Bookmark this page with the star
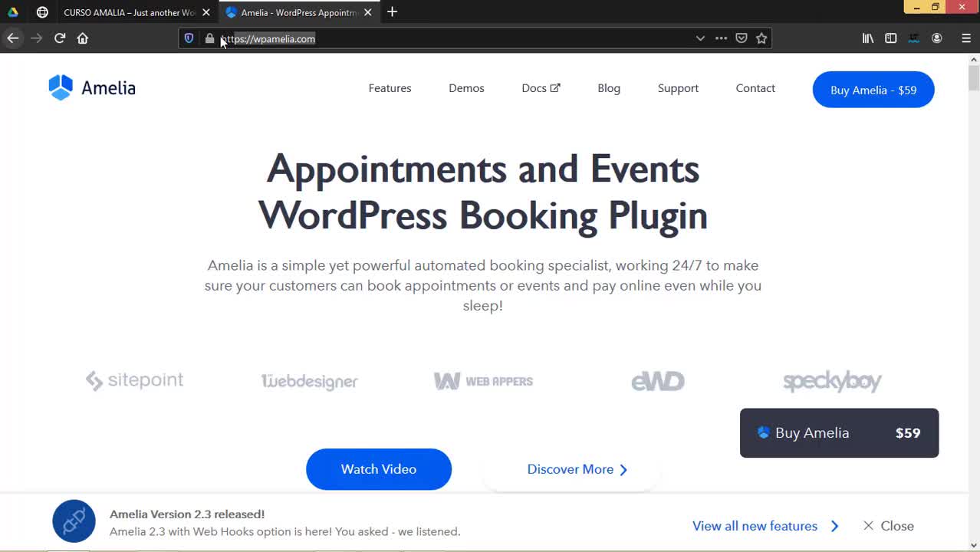Screen dimensions: 980x552 (x=761, y=38)
